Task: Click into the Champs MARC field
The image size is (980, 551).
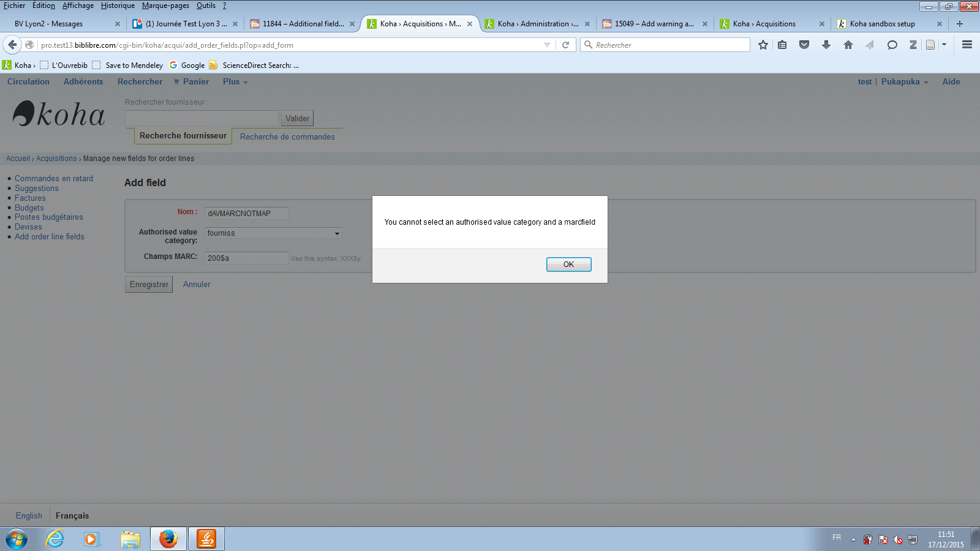Action: 246,258
